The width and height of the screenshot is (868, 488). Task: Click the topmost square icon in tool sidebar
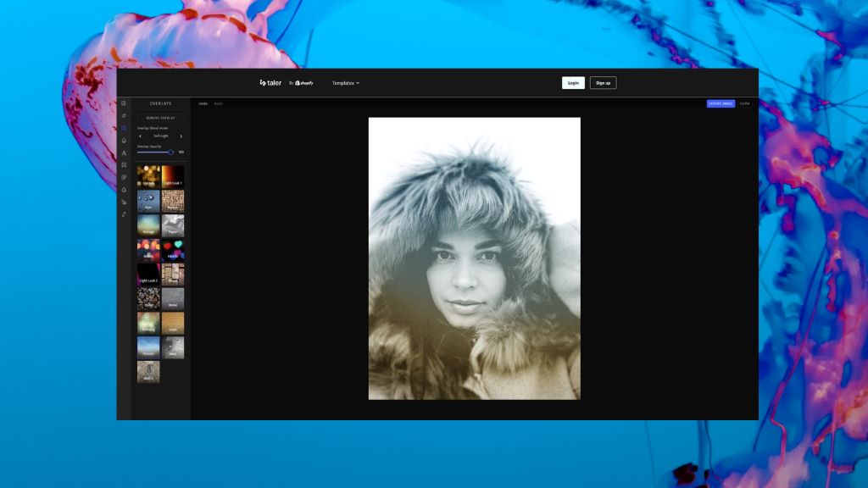click(x=124, y=103)
